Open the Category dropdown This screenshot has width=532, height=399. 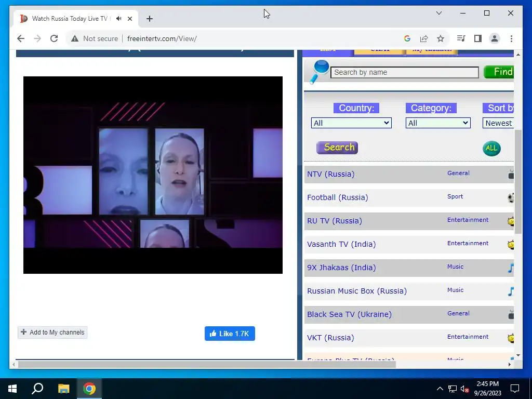437,123
